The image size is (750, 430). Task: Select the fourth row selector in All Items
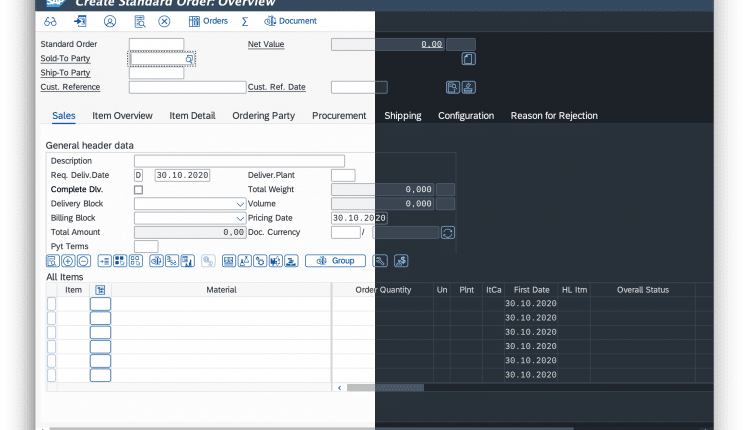point(51,347)
